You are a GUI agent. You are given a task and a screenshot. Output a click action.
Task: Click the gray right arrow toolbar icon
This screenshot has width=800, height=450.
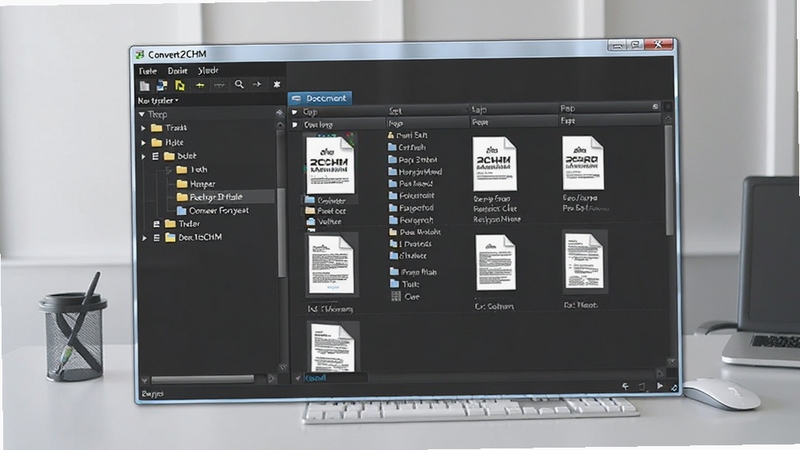(257, 84)
